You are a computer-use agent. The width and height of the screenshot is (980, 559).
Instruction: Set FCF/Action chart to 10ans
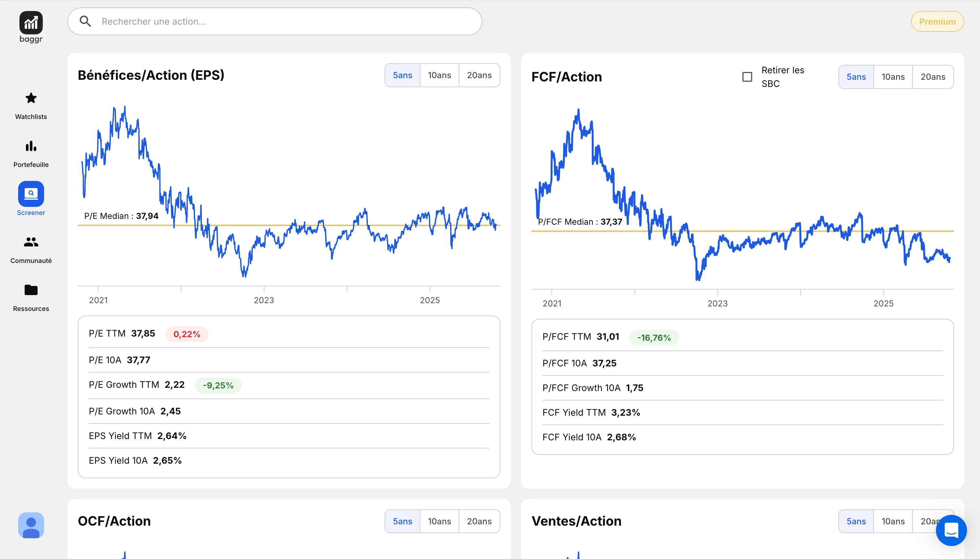click(893, 77)
